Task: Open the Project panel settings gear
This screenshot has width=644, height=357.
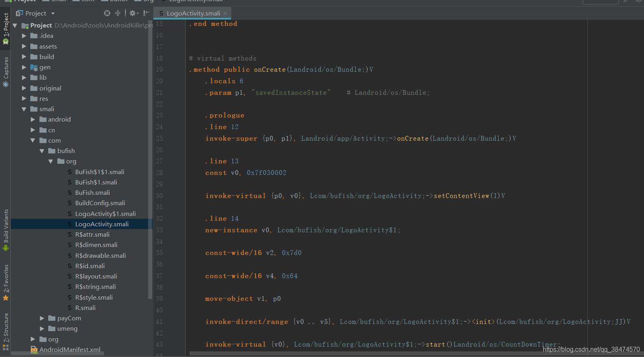Action: [134, 13]
